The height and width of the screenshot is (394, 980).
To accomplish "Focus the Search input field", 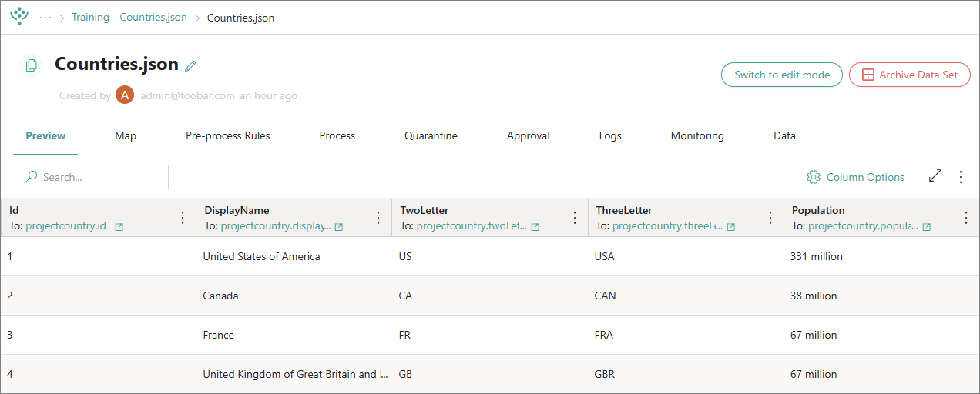I will tap(92, 177).
